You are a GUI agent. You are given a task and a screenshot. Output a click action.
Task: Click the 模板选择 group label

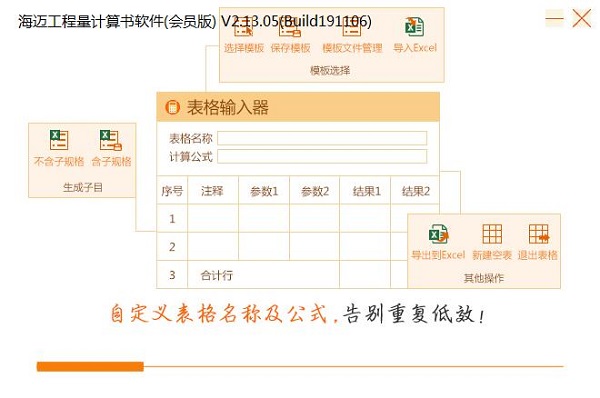coord(330,70)
